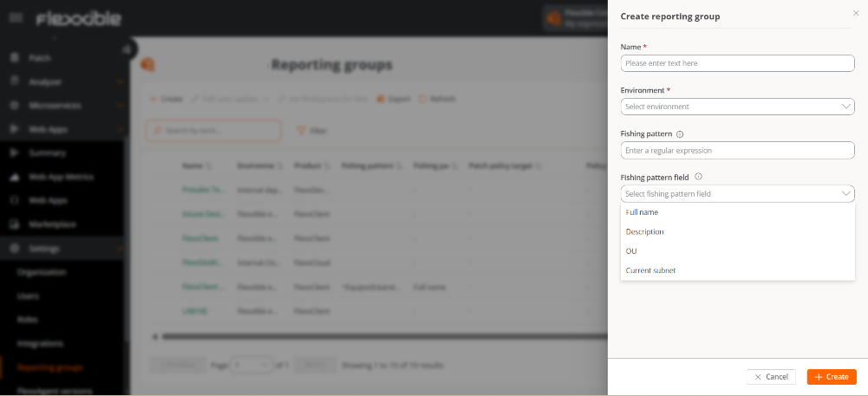Select Full name from the dropdown list
Screen dimensions: 868x396
[642, 212]
